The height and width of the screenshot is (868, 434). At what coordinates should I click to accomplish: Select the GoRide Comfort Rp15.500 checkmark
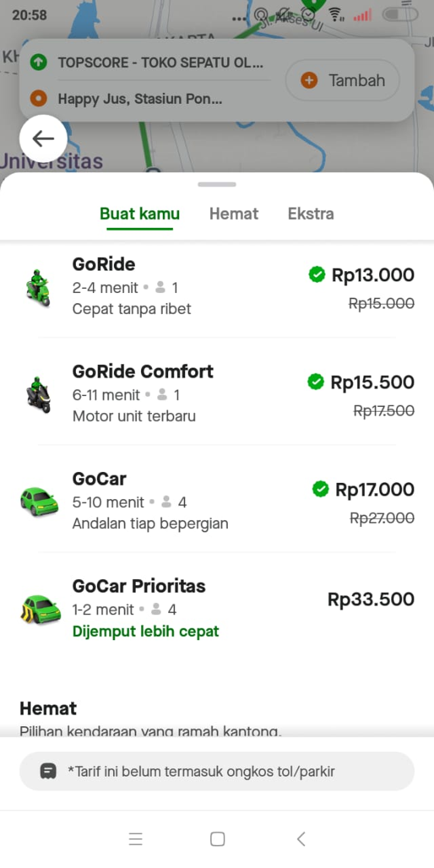click(x=316, y=382)
